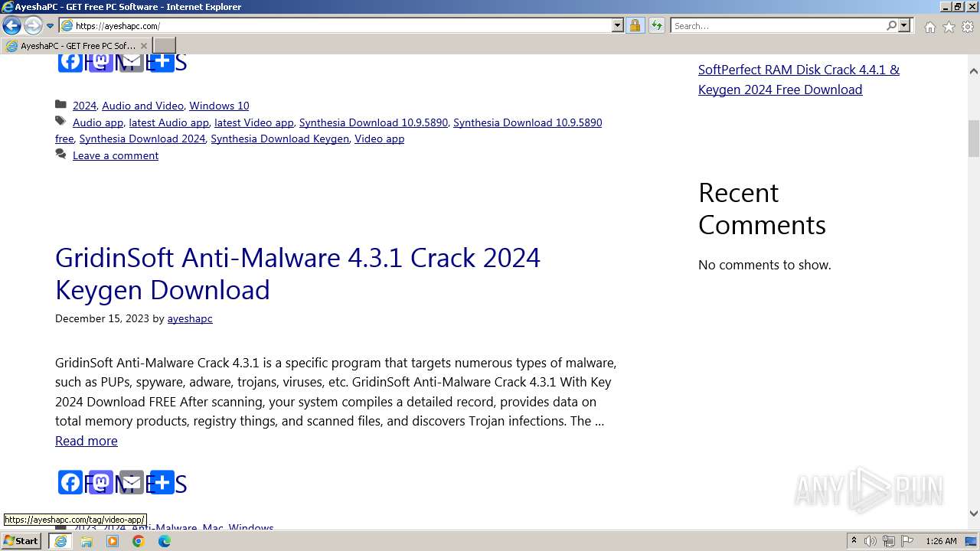Open the recent pages dropdown arrow
The height and width of the screenshot is (551, 980).
[x=50, y=26]
